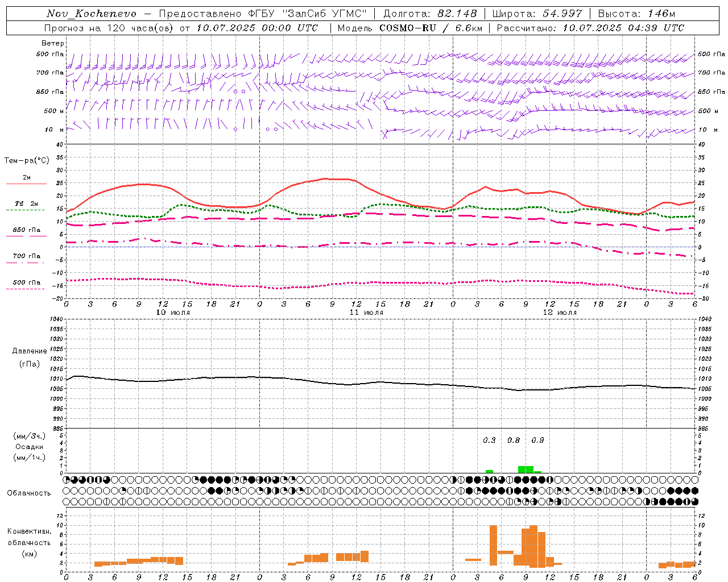
Task: Click the "(мм/3ч.)" precipitation unit label
Action: coord(29,436)
